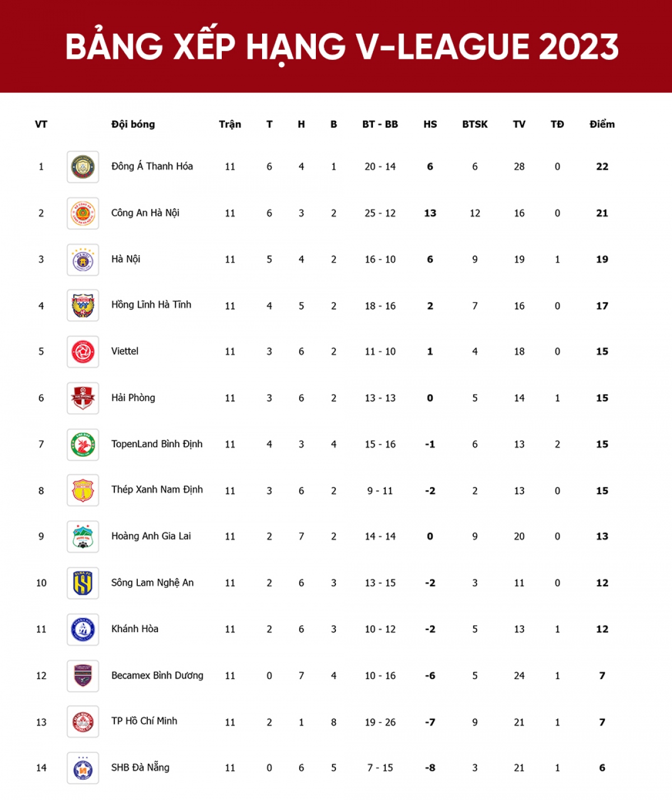
Task: Click the HS column header
Action: pos(430,124)
